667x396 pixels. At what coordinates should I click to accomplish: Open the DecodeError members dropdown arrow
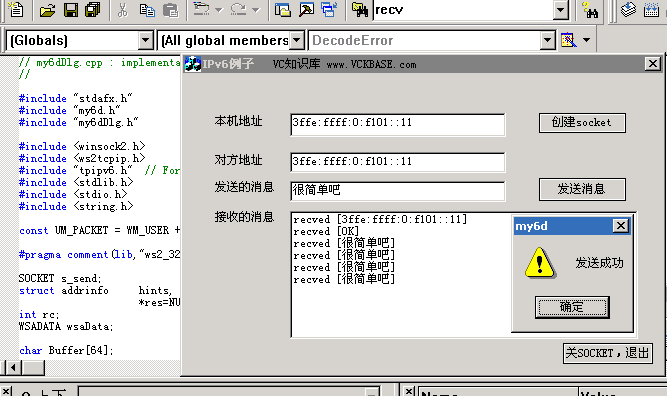click(547, 40)
